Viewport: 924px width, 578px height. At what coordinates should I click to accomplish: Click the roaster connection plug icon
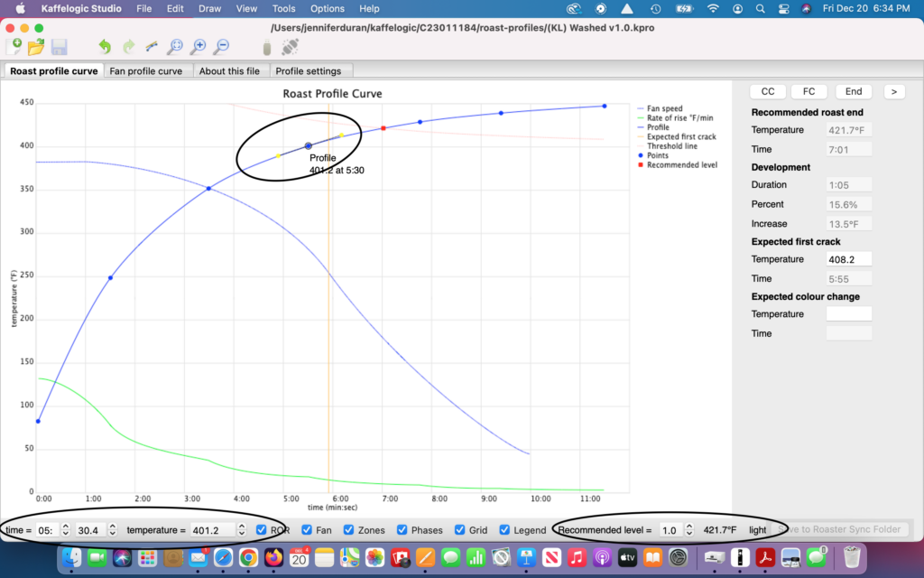[290, 47]
